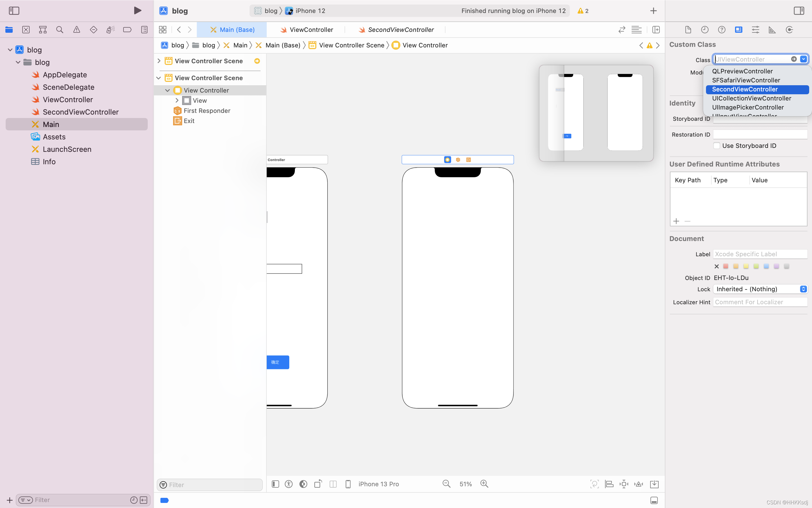Expand the View outline item
The height and width of the screenshot is (508, 812).
pyautogui.click(x=177, y=100)
